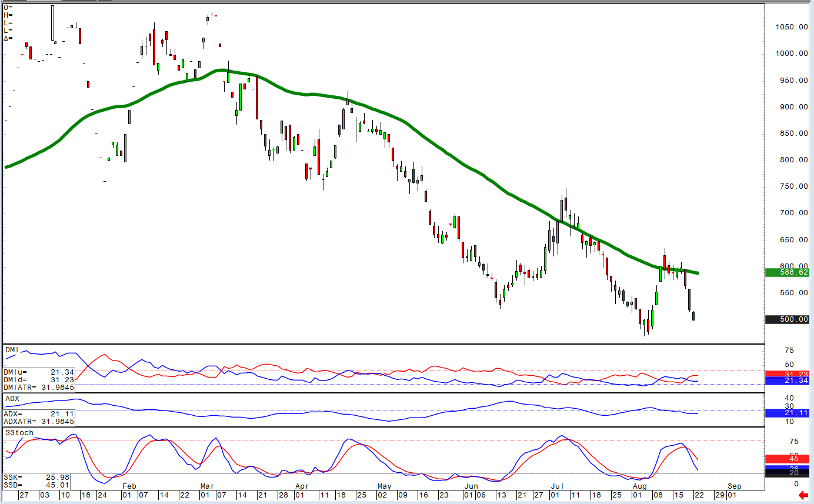Click the 700.00 price axis label

793,213
